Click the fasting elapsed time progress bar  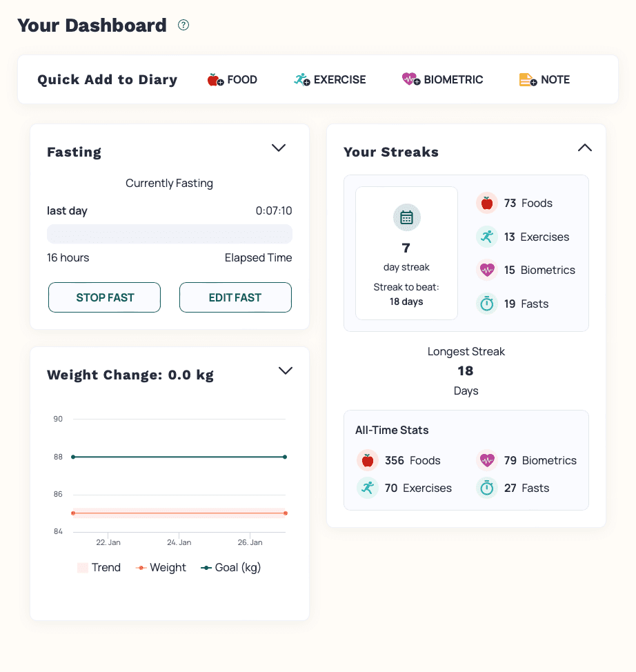170,234
